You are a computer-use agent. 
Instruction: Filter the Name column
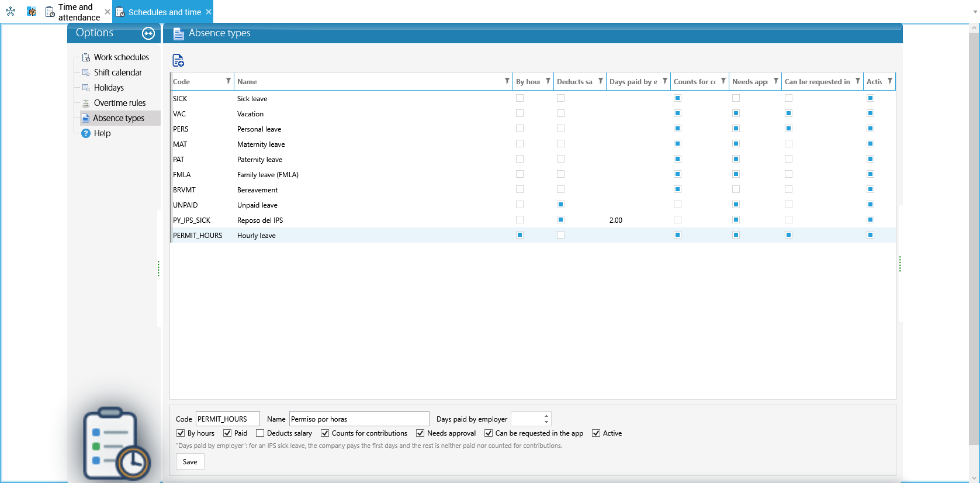[x=507, y=81]
